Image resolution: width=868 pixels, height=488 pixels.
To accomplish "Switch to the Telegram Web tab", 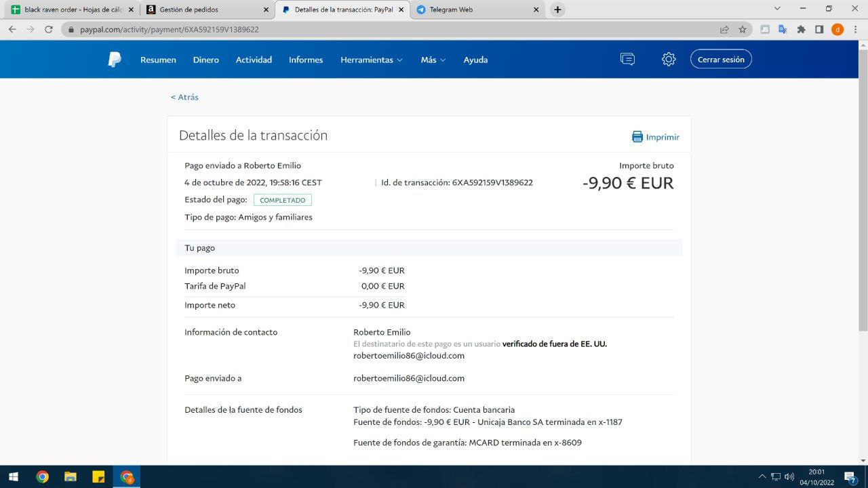I will [475, 9].
